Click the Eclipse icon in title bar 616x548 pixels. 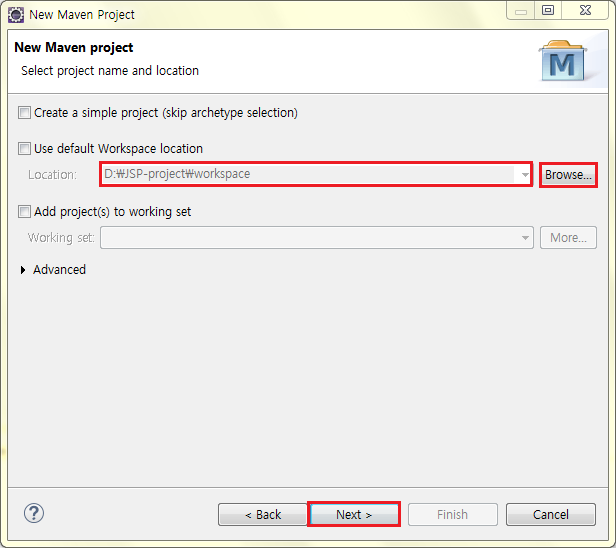coord(16,15)
